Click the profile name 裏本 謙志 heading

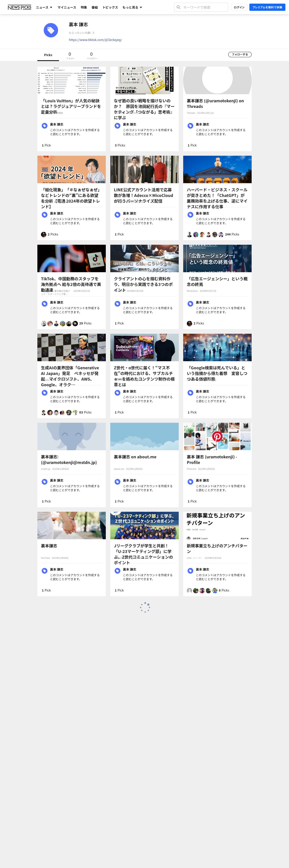click(78, 25)
